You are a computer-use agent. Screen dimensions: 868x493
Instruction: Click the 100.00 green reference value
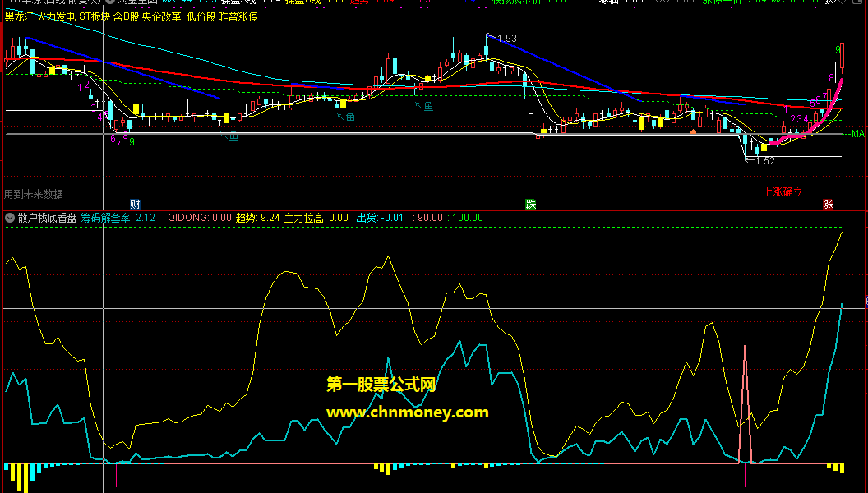pyautogui.click(x=468, y=218)
